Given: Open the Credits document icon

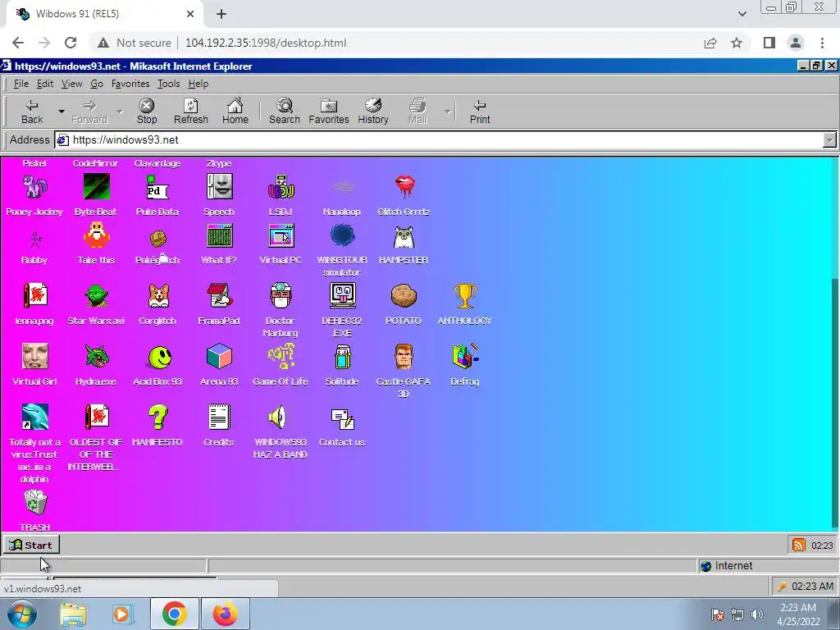Looking at the screenshot, I should click(x=219, y=418).
